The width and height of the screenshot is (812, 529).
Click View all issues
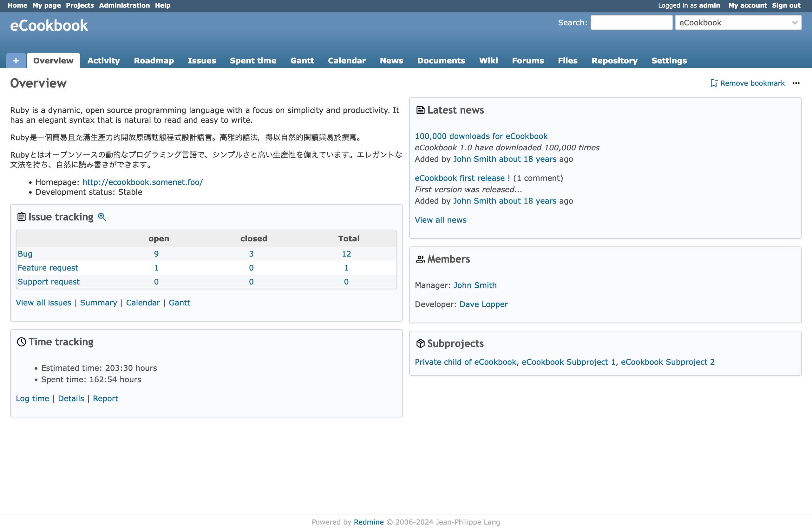point(44,303)
